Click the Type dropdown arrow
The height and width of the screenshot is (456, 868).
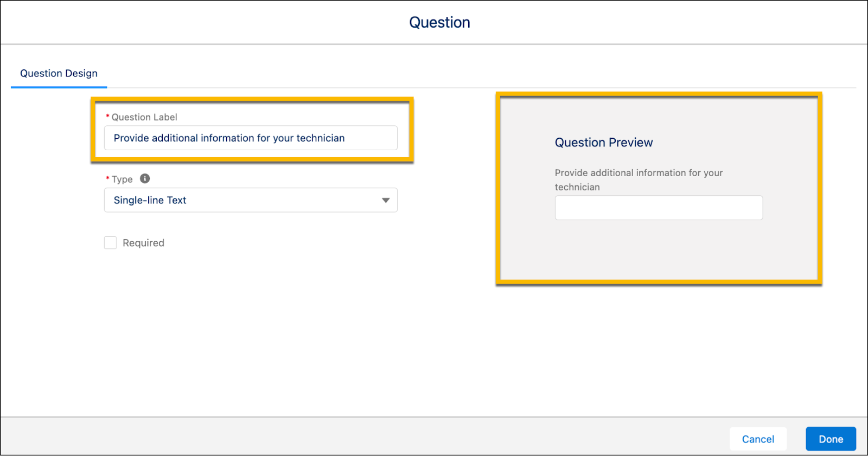[386, 200]
